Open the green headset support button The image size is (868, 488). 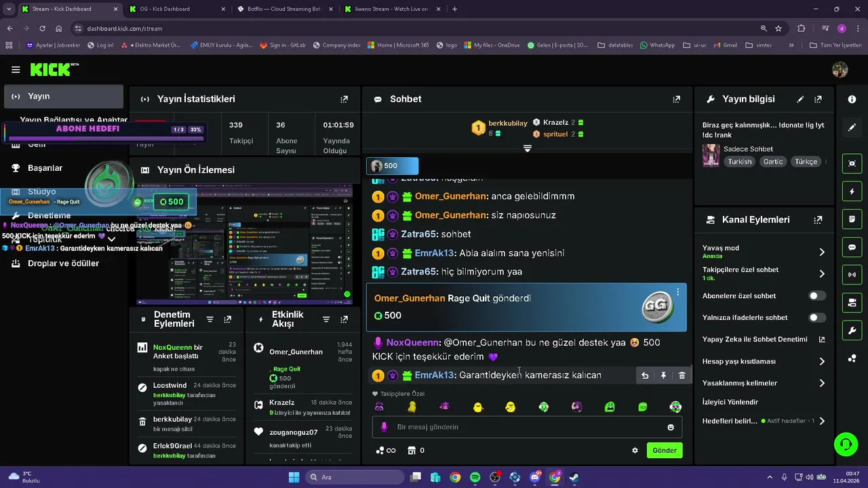[846, 445]
